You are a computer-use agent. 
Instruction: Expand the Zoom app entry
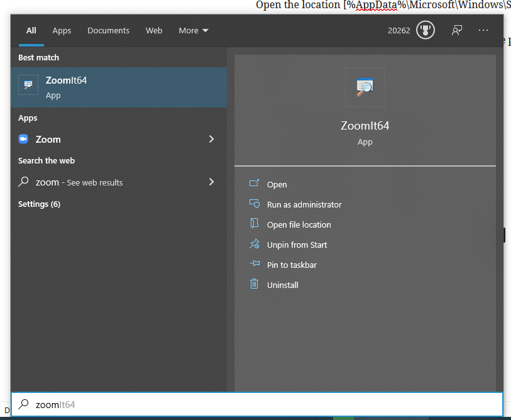point(212,139)
